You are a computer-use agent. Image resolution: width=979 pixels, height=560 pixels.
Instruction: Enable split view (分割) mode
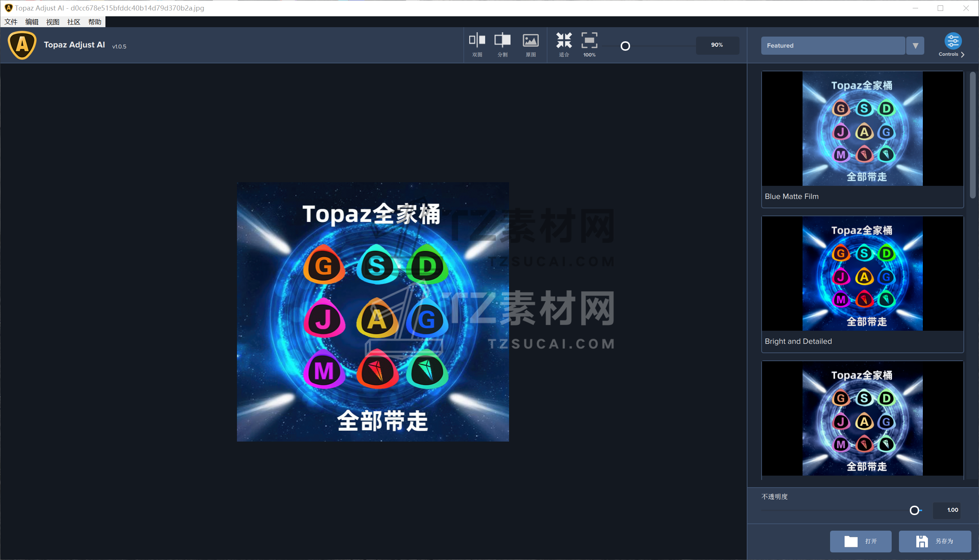click(x=503, y=44)
